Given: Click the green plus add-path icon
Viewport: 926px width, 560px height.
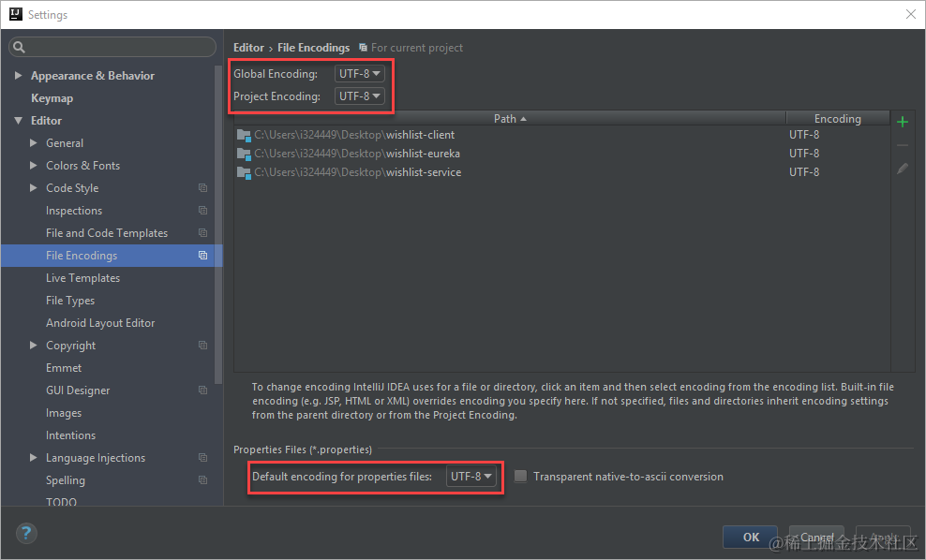Looking at the screenshot, I should point(902,122).
